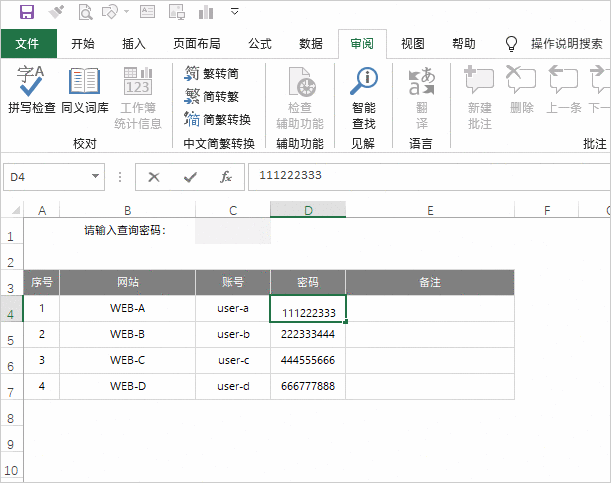Select column A header
612x484 pixels.
click(42, 210)
